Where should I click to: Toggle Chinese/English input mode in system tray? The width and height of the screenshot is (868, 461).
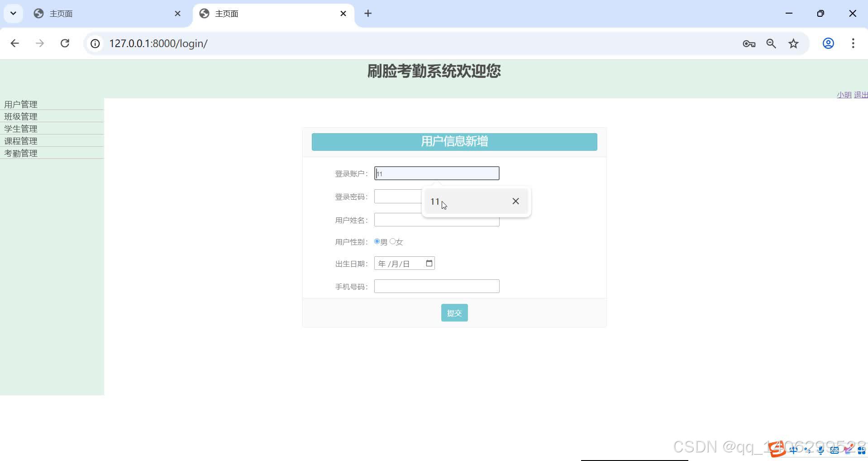(x=793, y=450)
